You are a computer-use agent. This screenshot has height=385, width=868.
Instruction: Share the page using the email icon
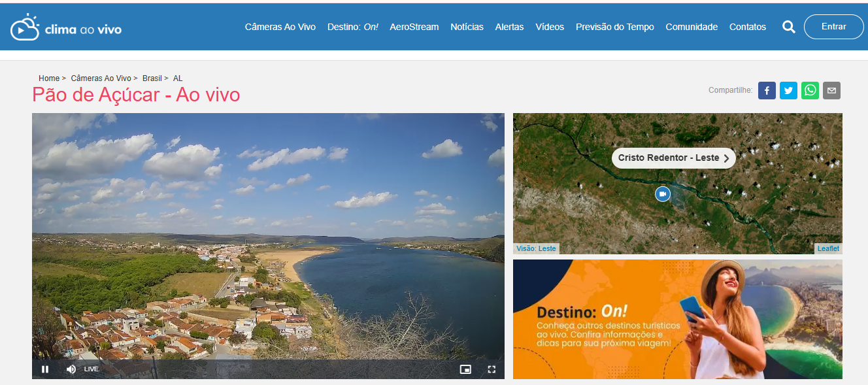pyautogui.click(x=831, y=90)
